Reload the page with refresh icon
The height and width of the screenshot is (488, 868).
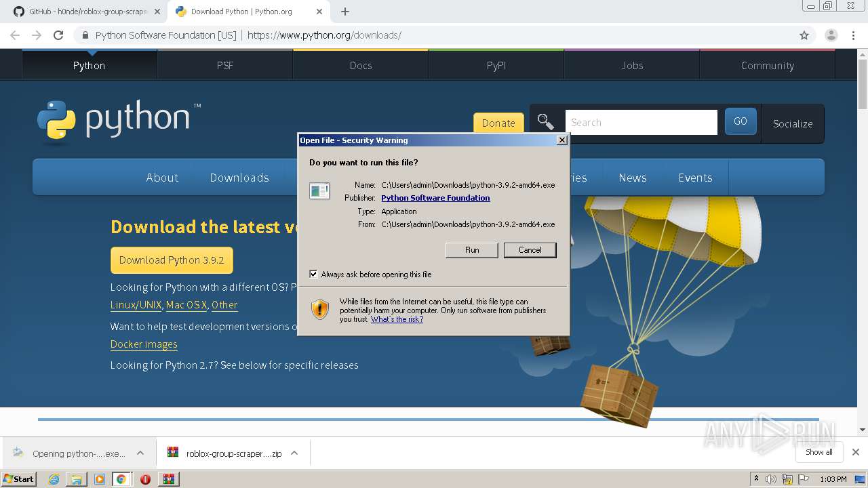pyautogui.click(x=58, y=35)
